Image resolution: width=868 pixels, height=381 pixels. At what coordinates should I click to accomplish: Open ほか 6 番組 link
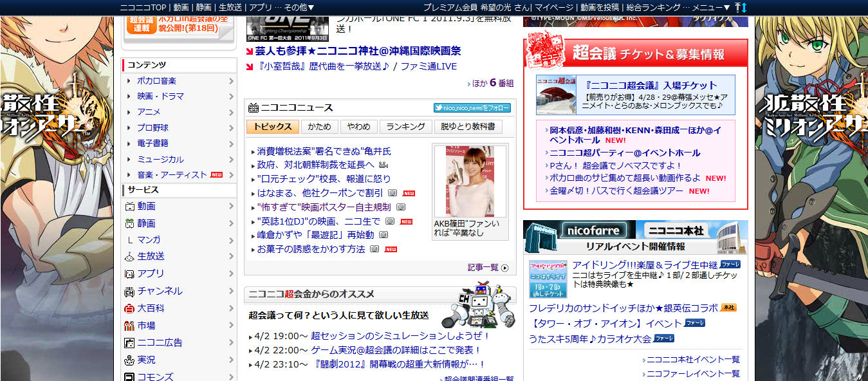pos(493,83)
